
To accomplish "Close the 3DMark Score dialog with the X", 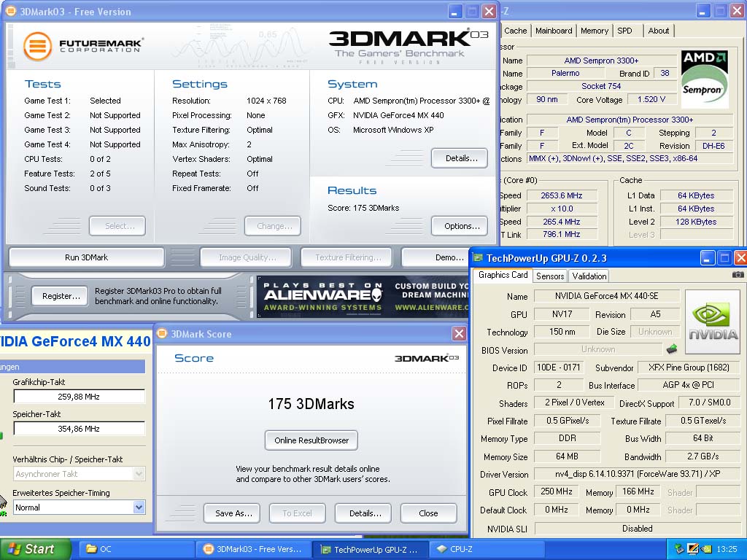I will coord(459,333).
